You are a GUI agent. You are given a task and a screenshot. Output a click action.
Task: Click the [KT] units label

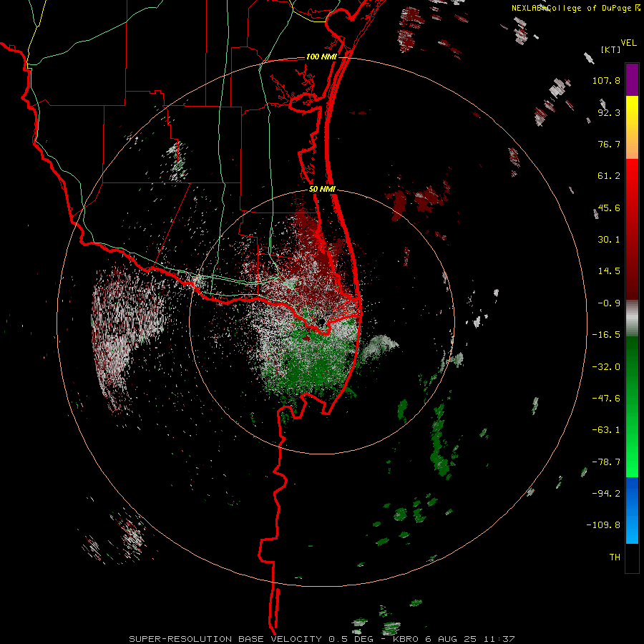(611, 49)
